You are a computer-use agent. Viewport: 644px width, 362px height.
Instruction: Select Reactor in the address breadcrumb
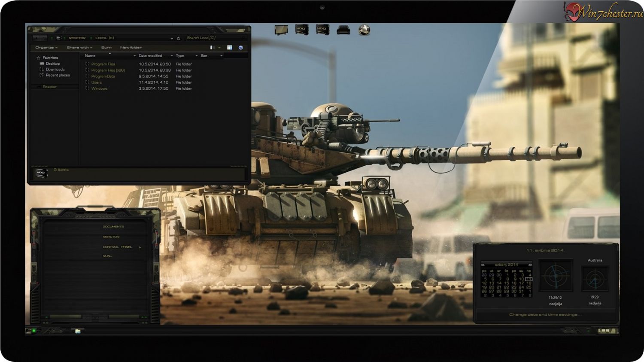tap(77, 38)
